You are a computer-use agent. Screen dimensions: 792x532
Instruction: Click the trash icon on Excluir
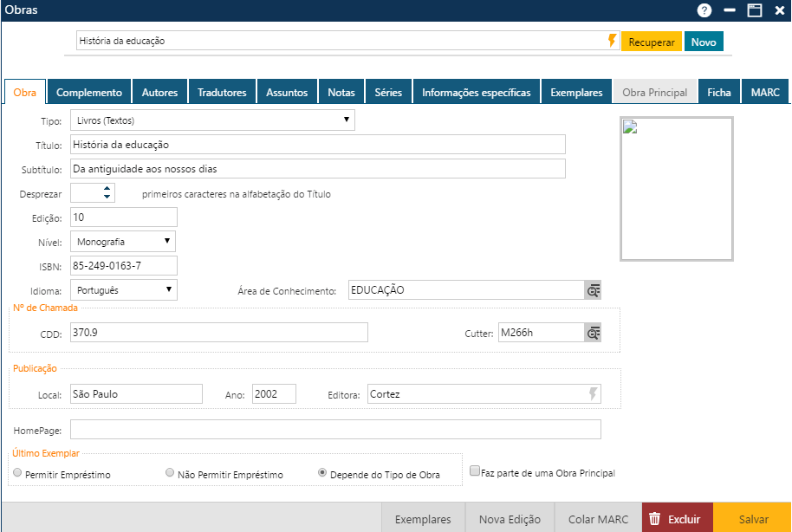coord(655,519)
